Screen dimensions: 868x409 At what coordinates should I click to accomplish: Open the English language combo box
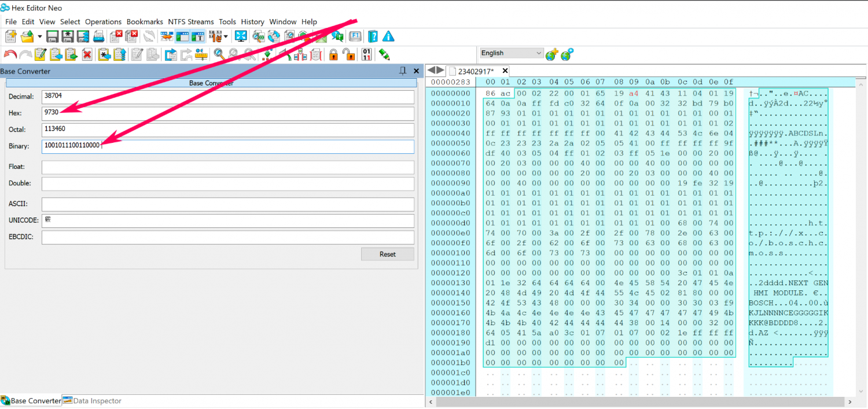[512, 53]
